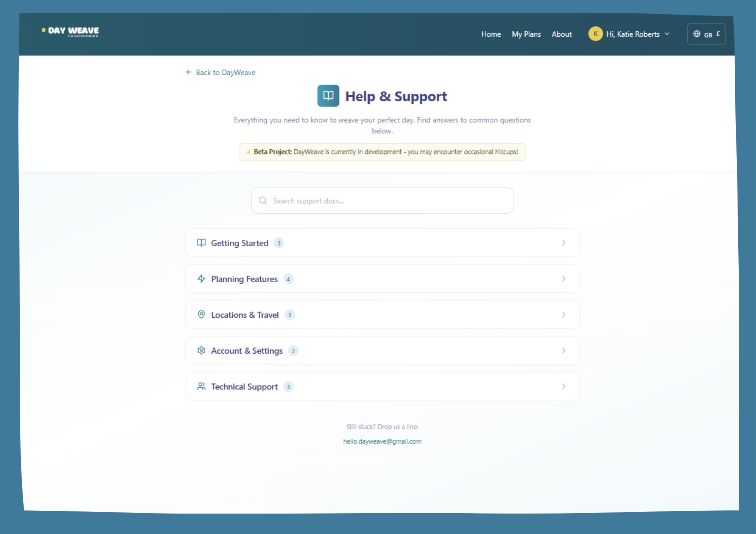Click the K user avatar
This screenshot has width=756, height=534.
point(595,34)
